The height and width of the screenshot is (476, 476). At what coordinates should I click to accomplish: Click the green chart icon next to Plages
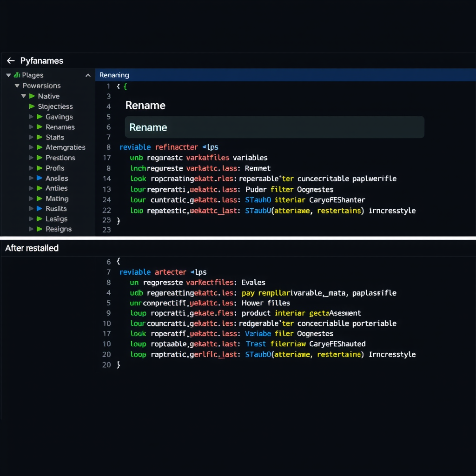point(18,75)
